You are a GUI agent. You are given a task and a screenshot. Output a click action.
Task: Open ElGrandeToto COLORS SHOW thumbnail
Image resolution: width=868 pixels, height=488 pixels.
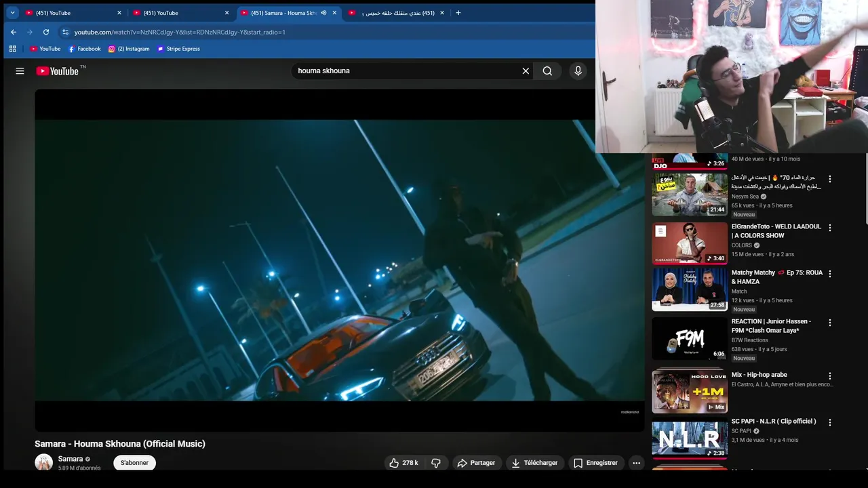pyautogui.click(x=690, y=243)
